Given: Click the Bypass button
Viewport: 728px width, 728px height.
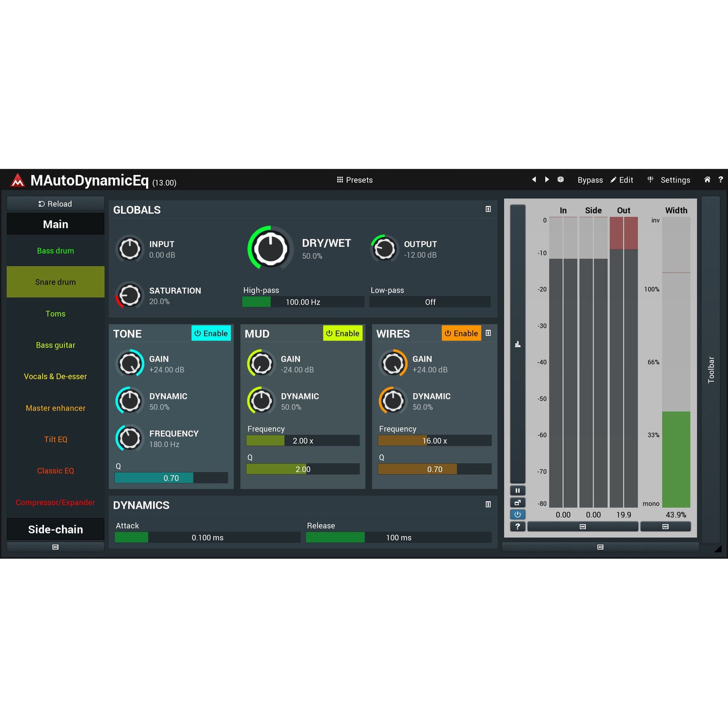Looking at the screenshot, I should [x=590, y=180].
